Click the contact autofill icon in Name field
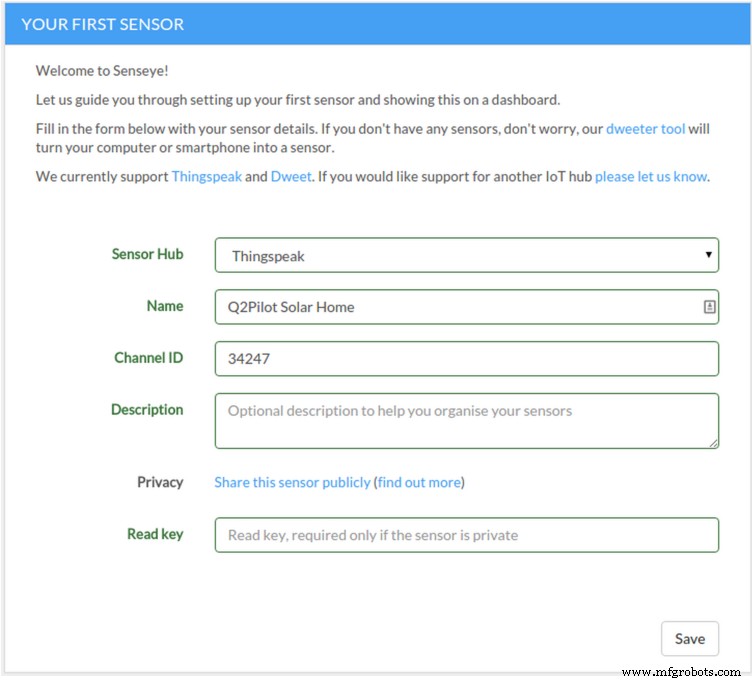This screenshot has width=752, height=682. (709, 307)
